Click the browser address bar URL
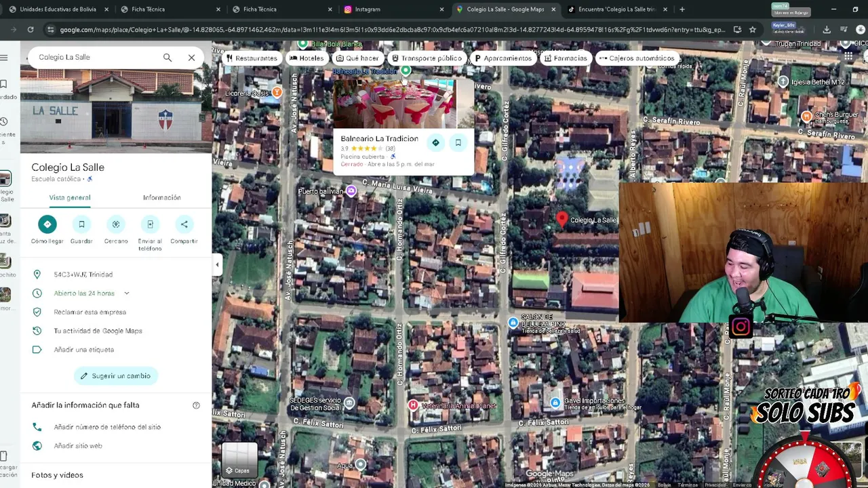This screenshot has width=868, height=488. tap(392, 30)
